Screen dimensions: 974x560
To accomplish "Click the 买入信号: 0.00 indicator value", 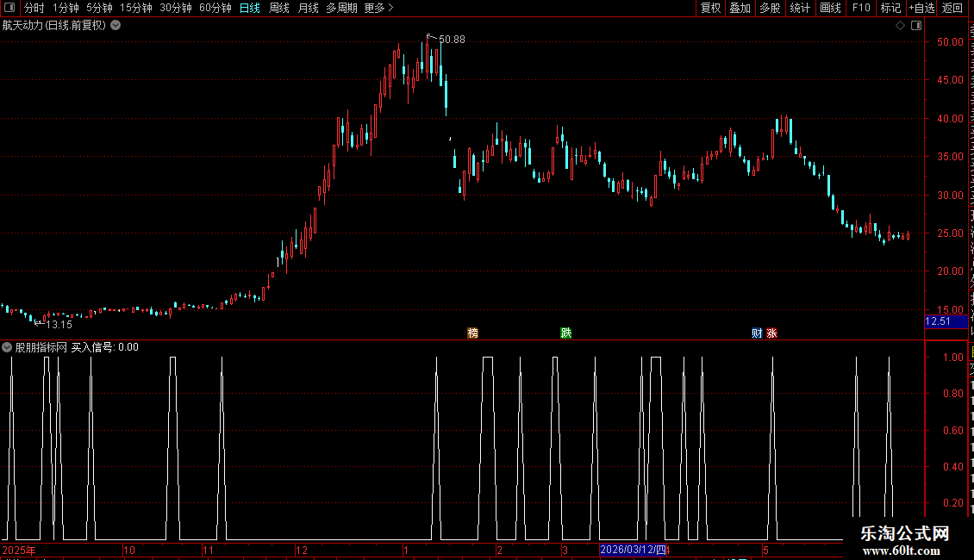I will click(x=104, y=348).
